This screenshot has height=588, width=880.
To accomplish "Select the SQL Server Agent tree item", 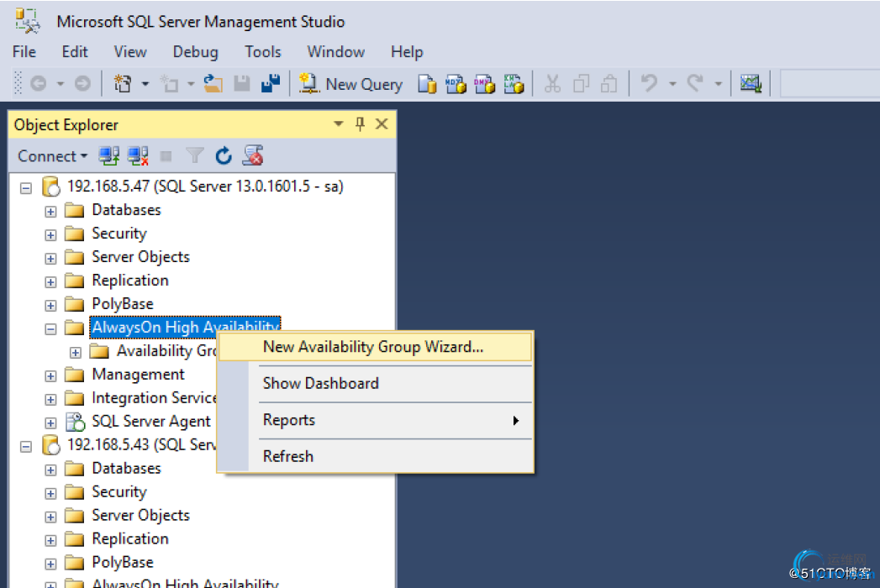I will click(151, 422).
